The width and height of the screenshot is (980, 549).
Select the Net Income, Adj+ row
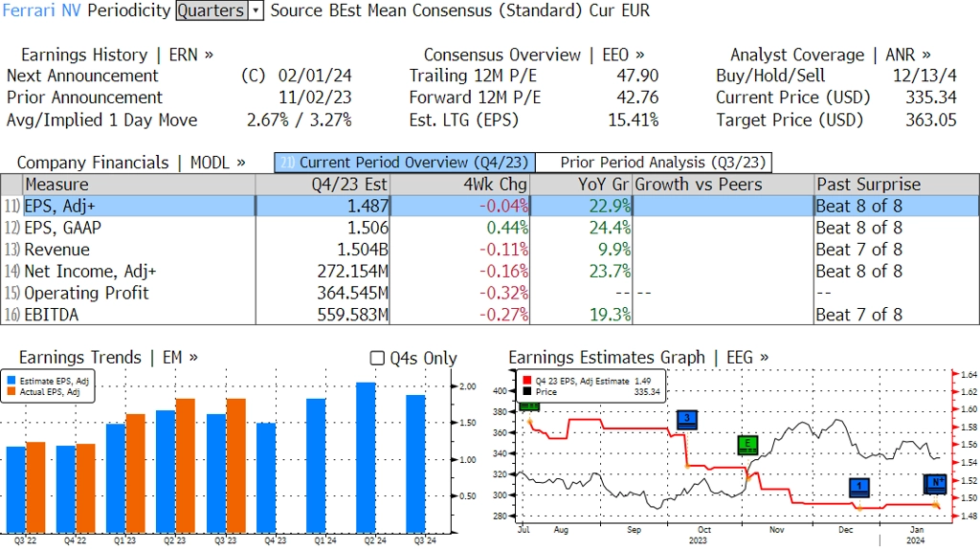(x=489, y=272)
